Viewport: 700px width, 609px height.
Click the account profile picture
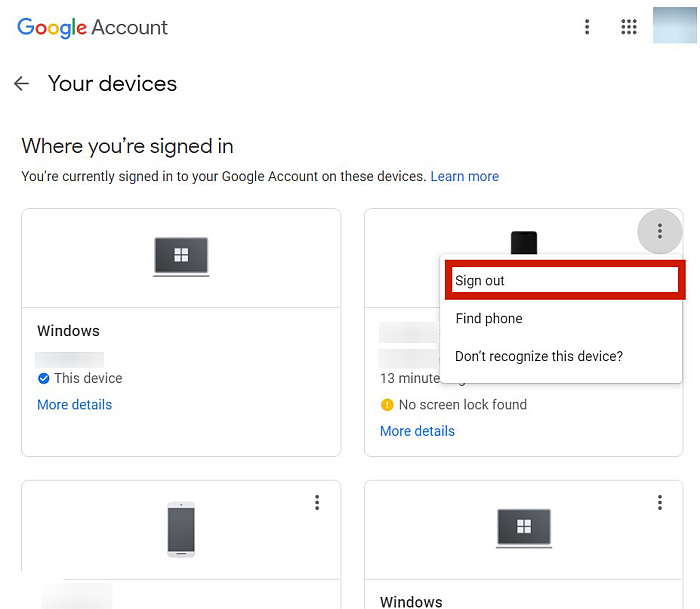[x=675, y=25]
